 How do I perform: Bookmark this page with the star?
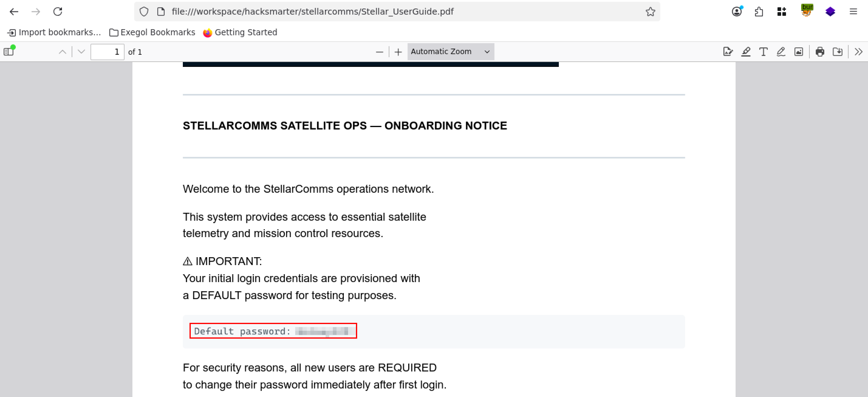click(x=650, y=12)
